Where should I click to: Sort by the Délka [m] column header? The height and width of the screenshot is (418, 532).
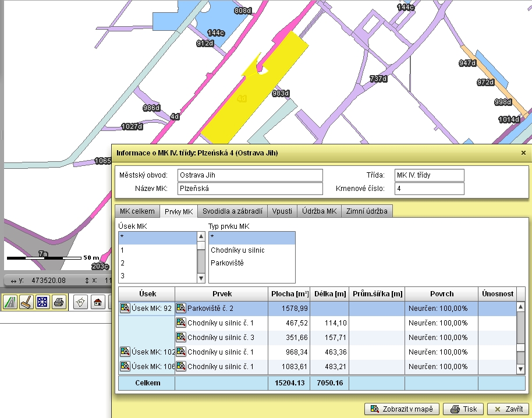coord(329,294)
